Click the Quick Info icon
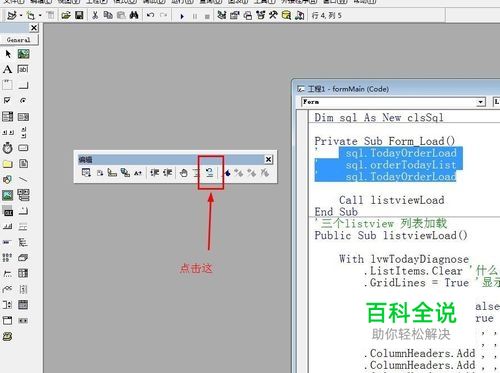The image size is (500, 373). 112,173
